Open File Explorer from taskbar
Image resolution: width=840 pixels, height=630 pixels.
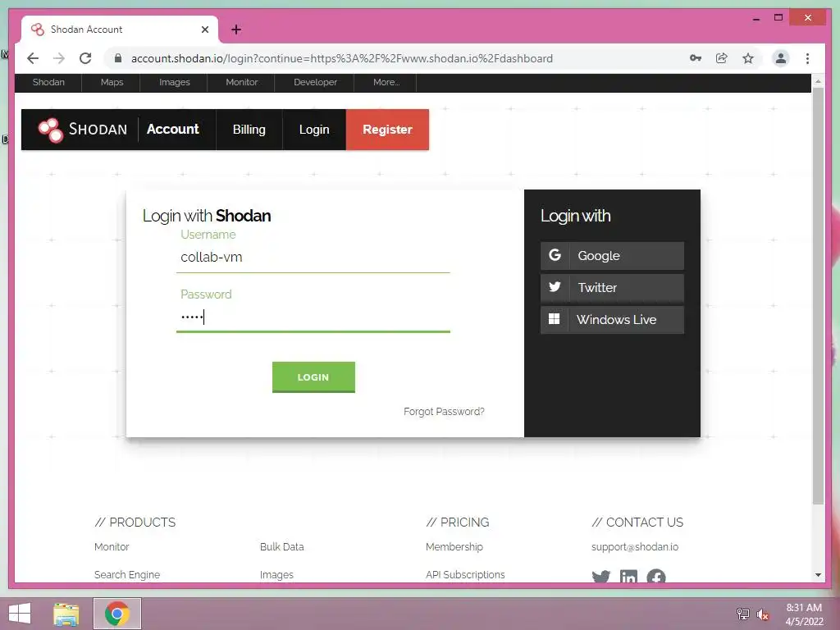(x=66, y=614)
